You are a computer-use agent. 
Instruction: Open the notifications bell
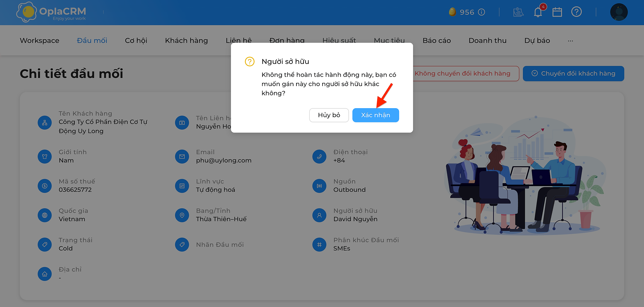(538, 12)
